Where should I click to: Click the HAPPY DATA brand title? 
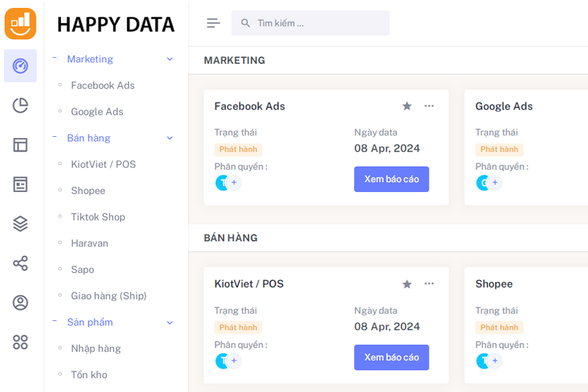[116, 25]
